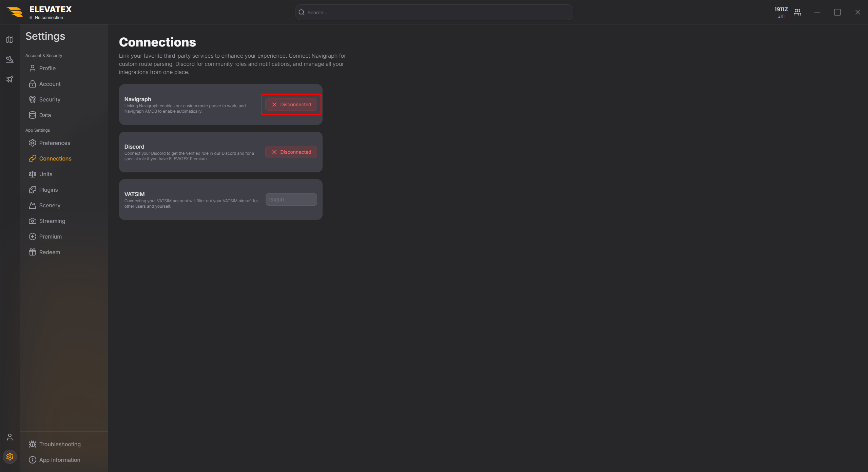
Task: Click the Account lock icon
Action: click(33, 84)
